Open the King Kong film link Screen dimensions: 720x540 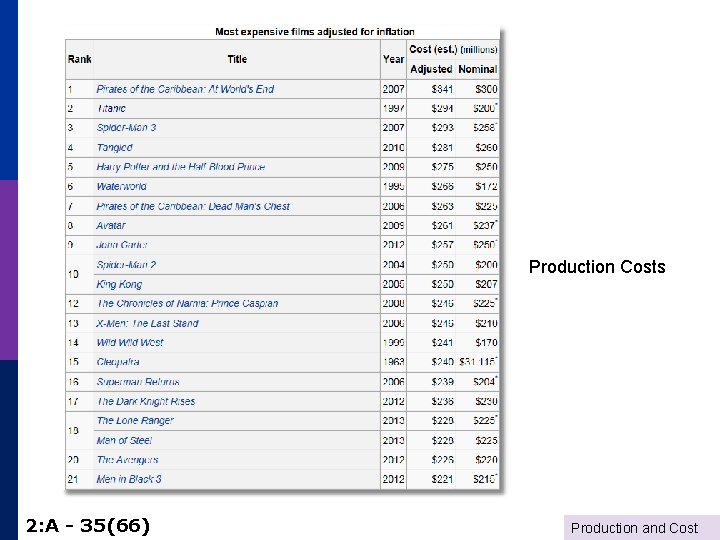coord(119,285)
